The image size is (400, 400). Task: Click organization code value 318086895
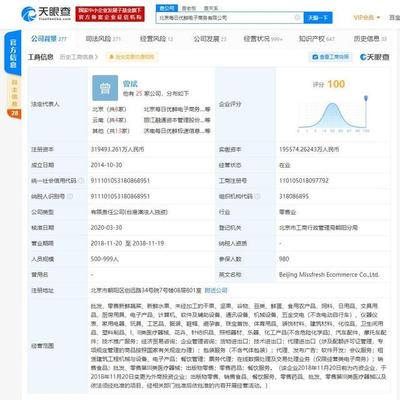(294, 196)
